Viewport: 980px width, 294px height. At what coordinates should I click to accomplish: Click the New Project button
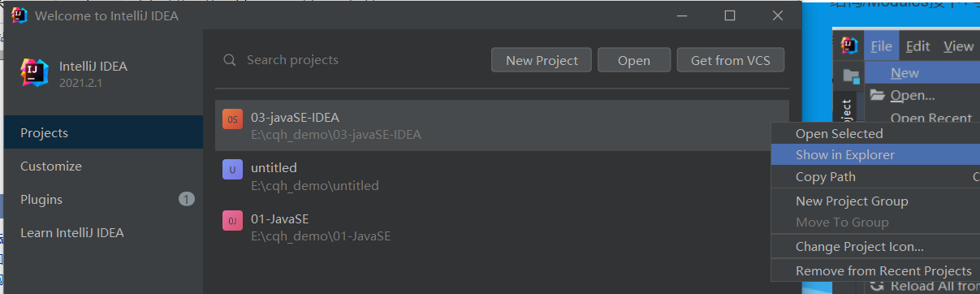pyautogui.click(x=542, y=60)
